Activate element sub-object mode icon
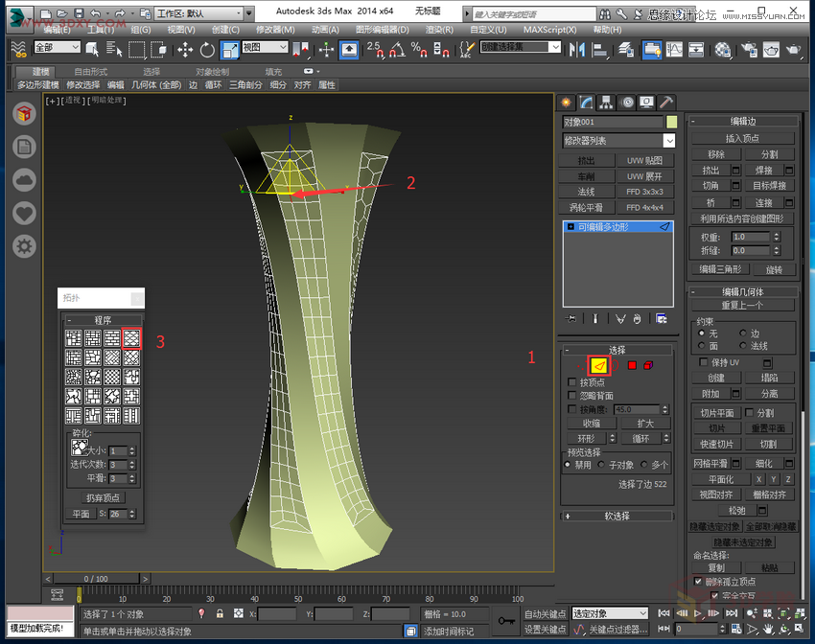This screenshot has width=815, height=644. pyautogui.click(x=648, y=365)
